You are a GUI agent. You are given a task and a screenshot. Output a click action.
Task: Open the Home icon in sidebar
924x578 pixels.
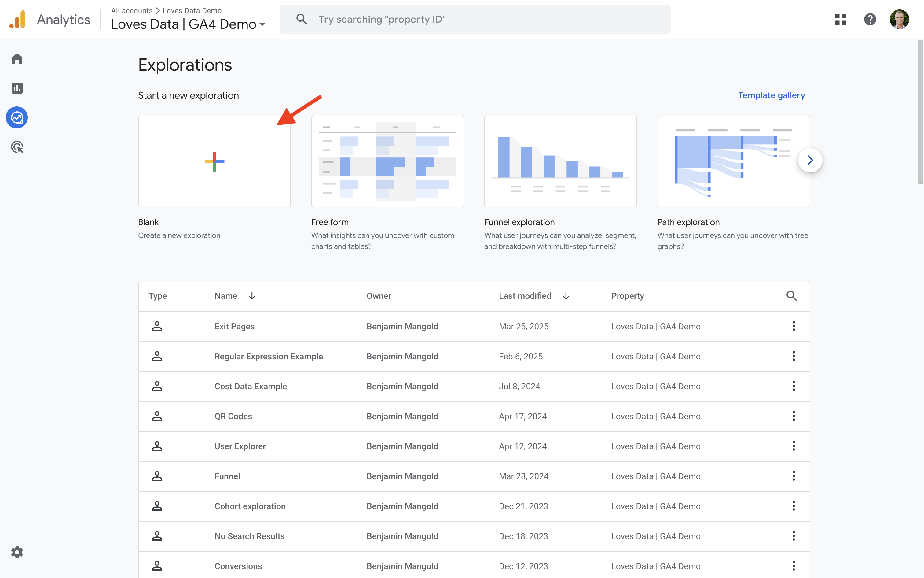(17, 59)
